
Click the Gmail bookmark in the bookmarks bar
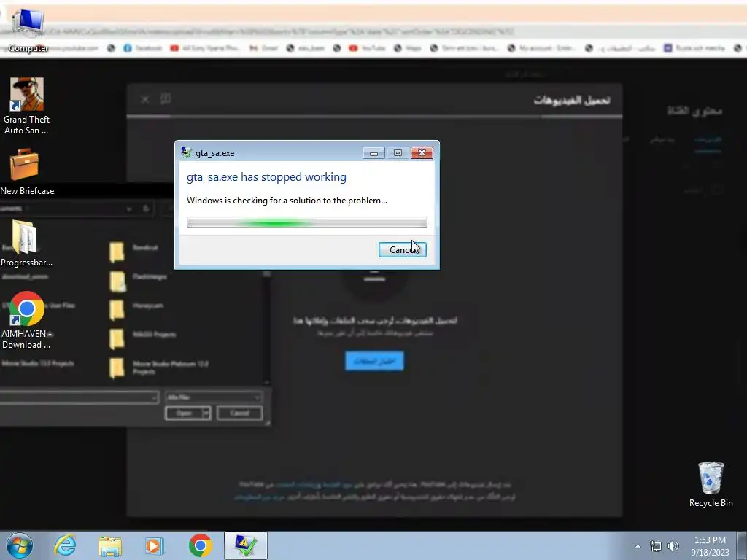pyautogui.click(x=263, y=48)
